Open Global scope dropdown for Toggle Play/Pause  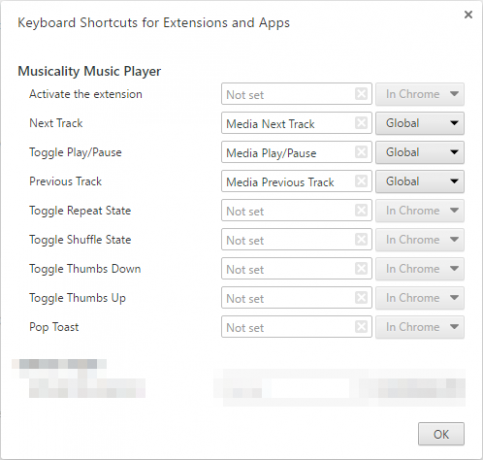click(420, 152)
